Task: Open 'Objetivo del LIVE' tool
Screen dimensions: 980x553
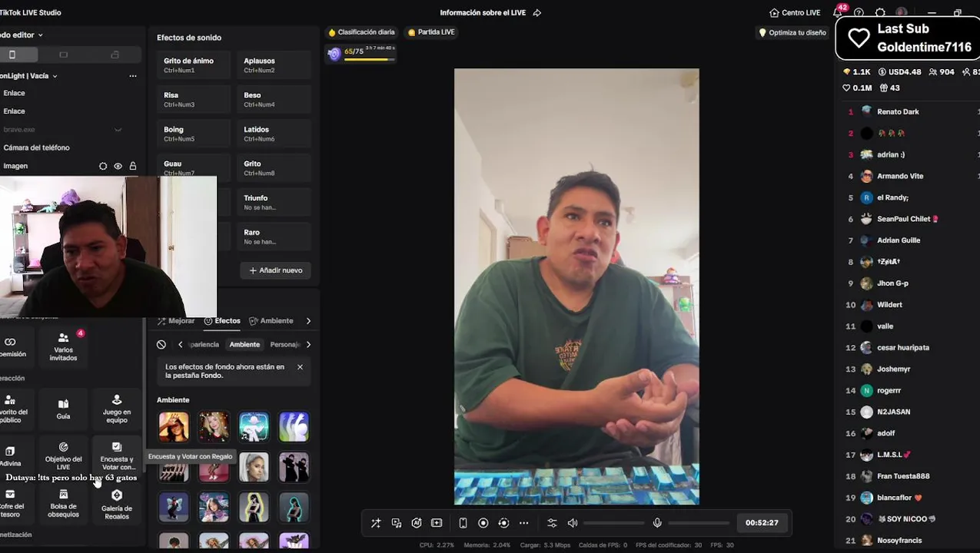Action: coord(63,456)
